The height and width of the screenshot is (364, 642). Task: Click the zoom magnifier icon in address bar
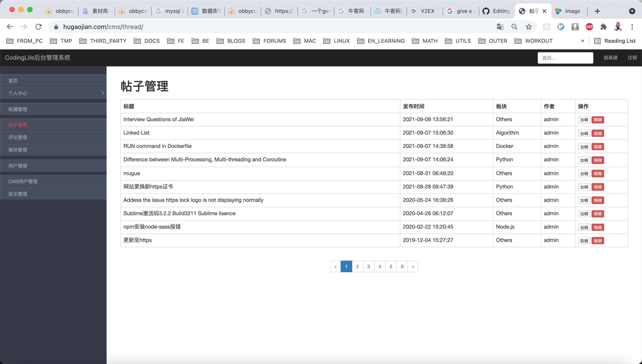click(514, 27)
